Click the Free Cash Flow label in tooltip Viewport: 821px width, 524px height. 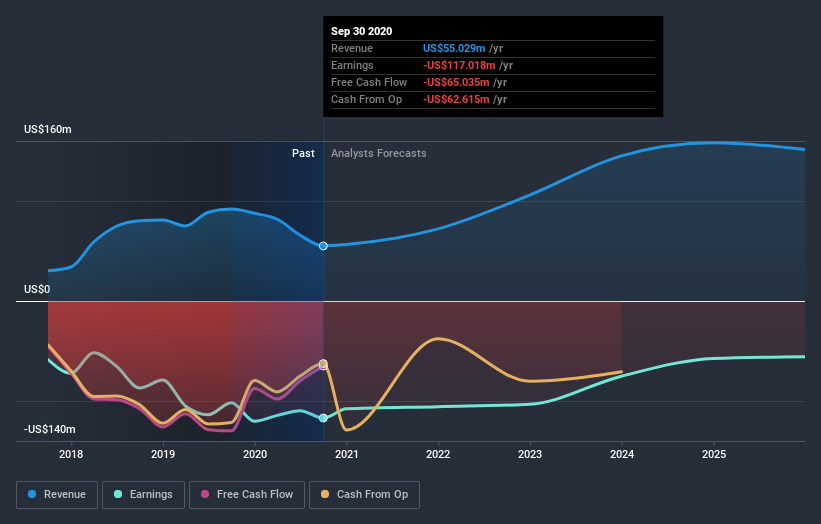[369, 82]
